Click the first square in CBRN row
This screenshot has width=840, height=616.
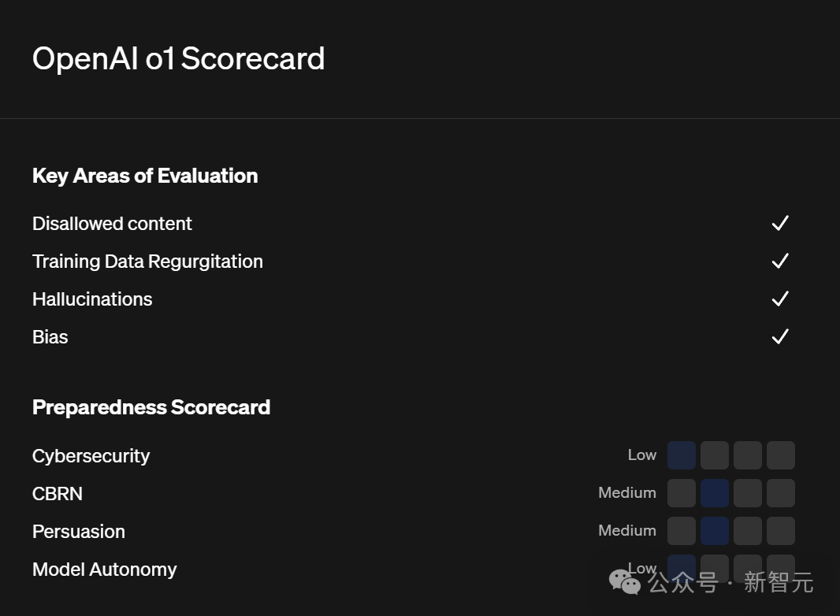682,493
